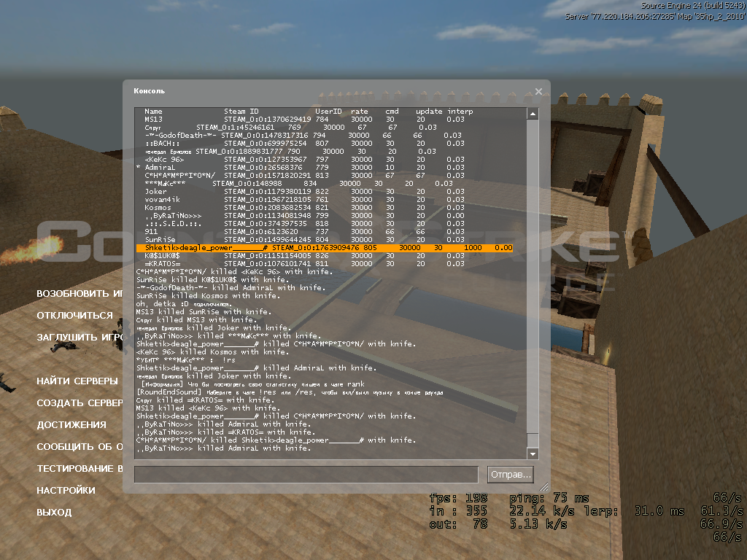This screenshot has width=747, height=560.
Task: Click the console scrollbar down arrow
Action: tap(533, 454)
